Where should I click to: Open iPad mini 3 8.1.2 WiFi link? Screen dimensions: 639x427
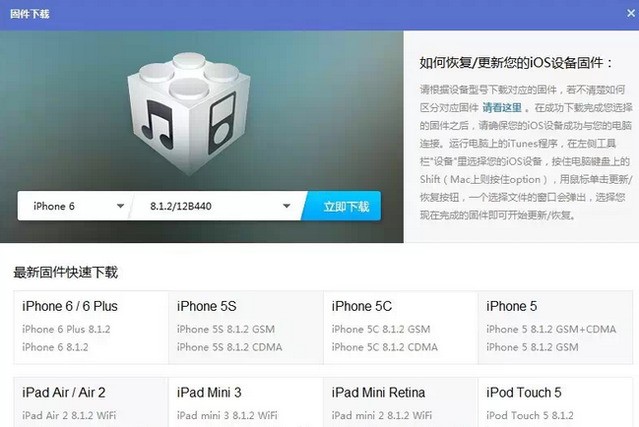coord(227,416)
